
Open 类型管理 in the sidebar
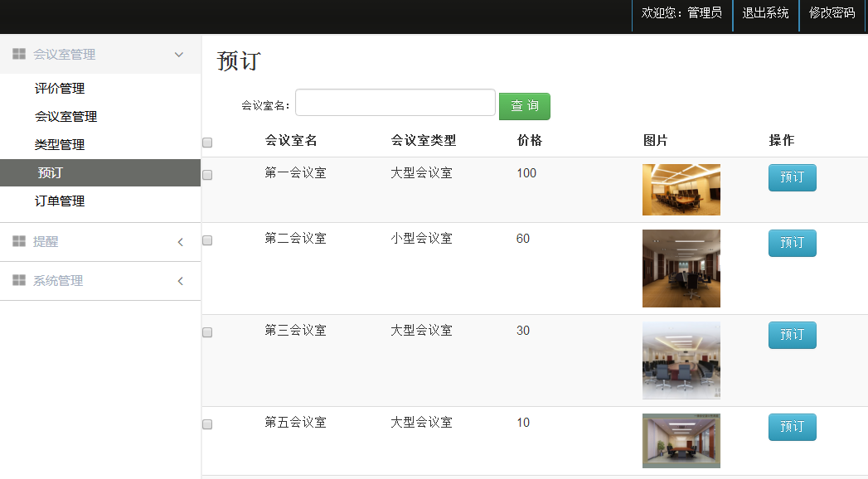point(60,145)
